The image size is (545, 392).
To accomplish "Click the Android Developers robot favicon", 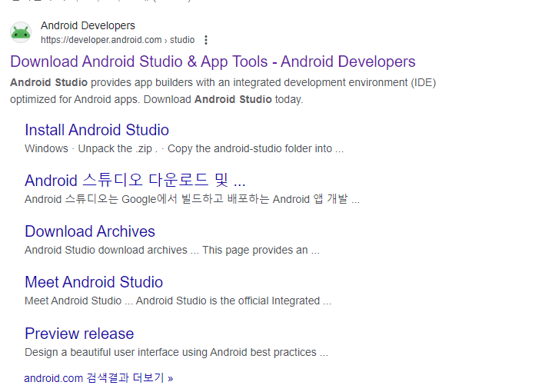I will 21,32.
